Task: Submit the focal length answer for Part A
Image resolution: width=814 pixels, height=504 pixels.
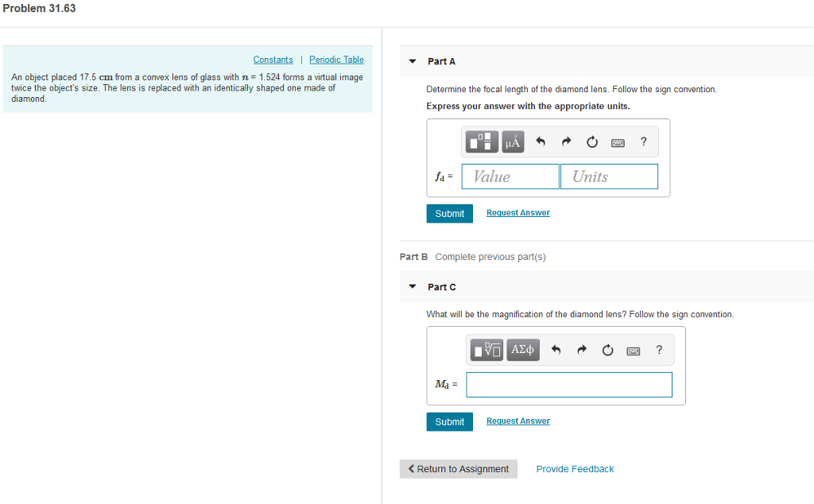Action: click(449, 213)
